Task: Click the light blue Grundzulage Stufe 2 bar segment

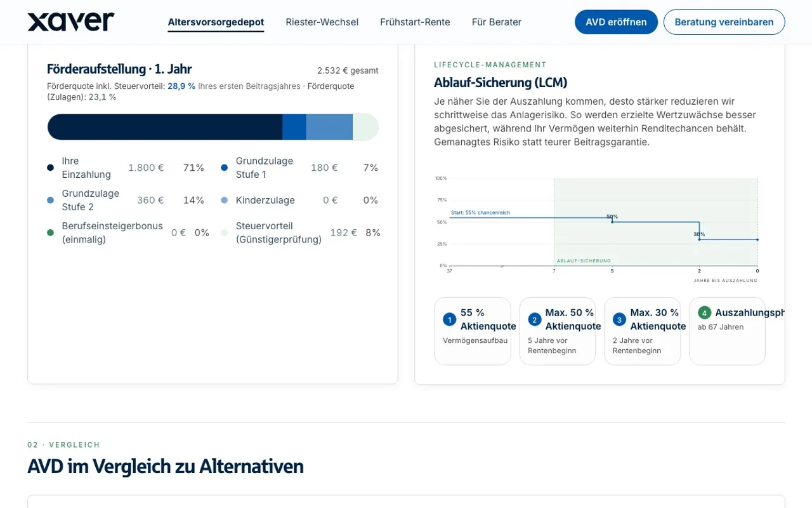Action: tap(329, 127)
